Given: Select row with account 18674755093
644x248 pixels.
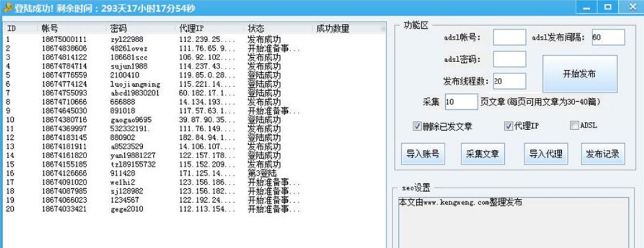Looking at the screenshot, I should tap(194, 93).
